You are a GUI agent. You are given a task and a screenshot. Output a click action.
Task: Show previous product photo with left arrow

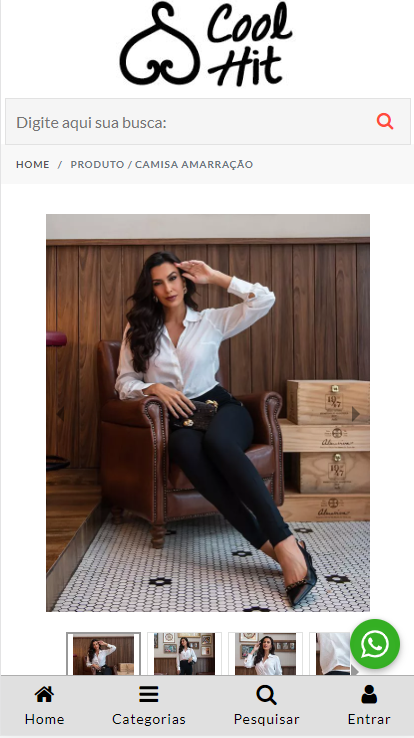tap(60, 414)
